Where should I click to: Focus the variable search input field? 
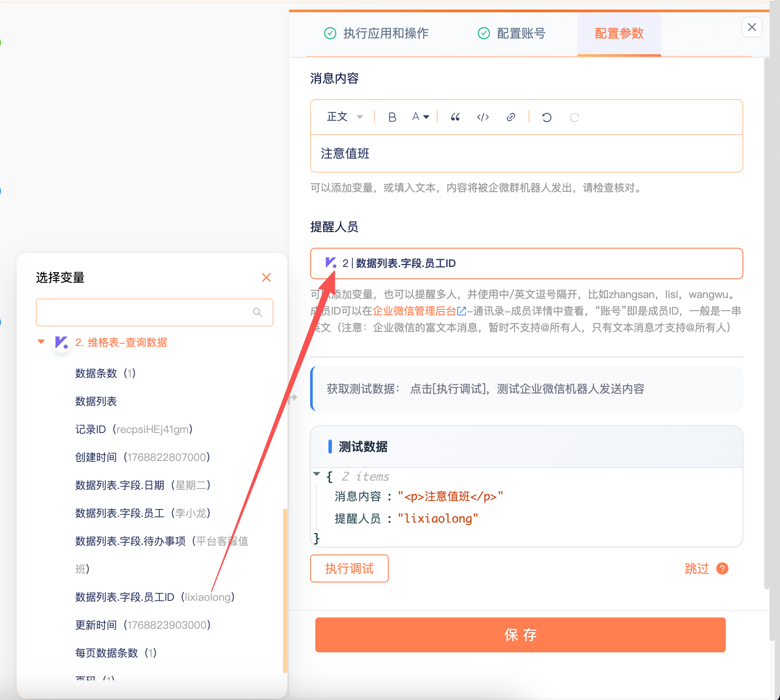point(155,312)
